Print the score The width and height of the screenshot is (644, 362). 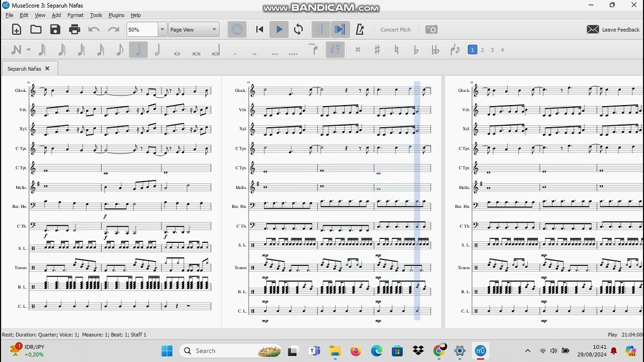74,30
